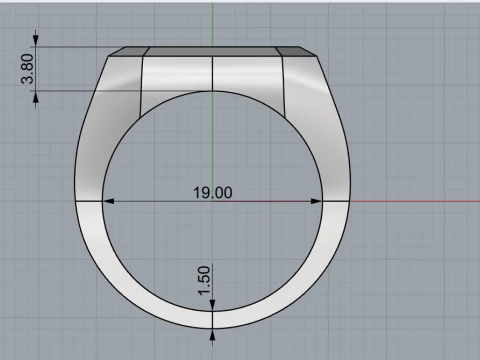
Task: Select the 3.80 height dimension text
Action: pyautogui.click(x=27, y=69)
